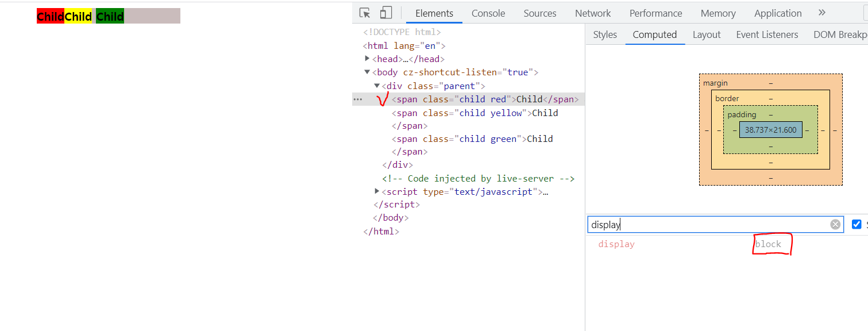Toggle the checkbox next to the filter box
Viewport: 868px width, 331px height.
(857, 224)
